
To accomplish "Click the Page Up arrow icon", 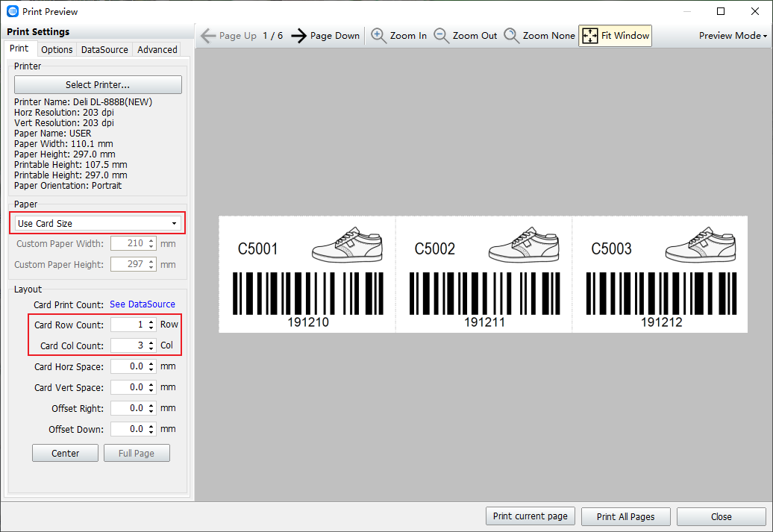I will [208, 36].
